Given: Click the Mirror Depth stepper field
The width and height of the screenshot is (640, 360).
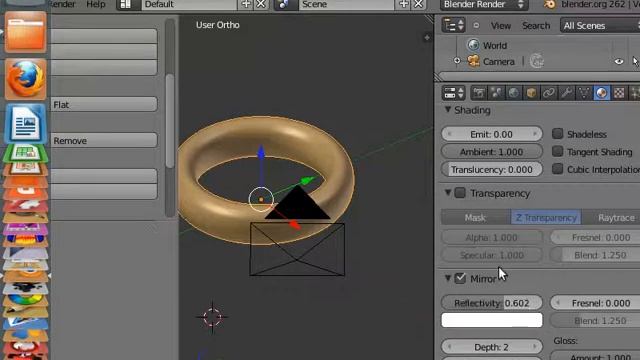Looking at the screenshot, I should 492,347.
